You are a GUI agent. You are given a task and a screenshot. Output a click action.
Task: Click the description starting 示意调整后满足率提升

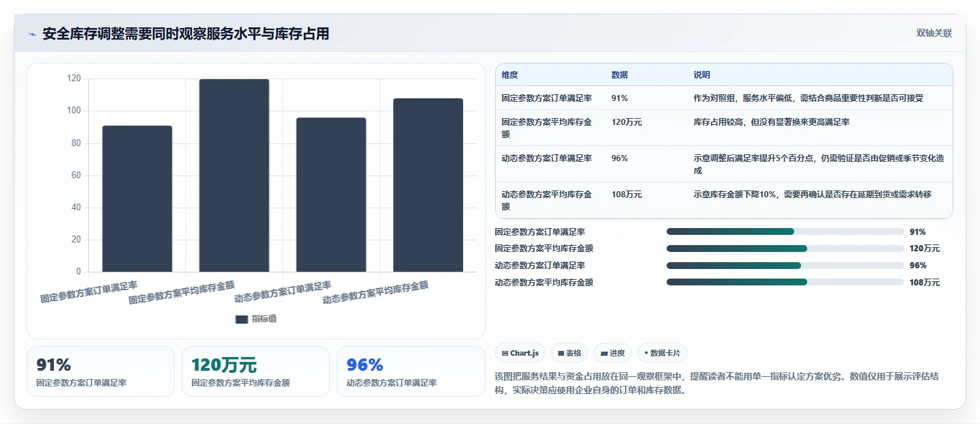tap(819, 165)
